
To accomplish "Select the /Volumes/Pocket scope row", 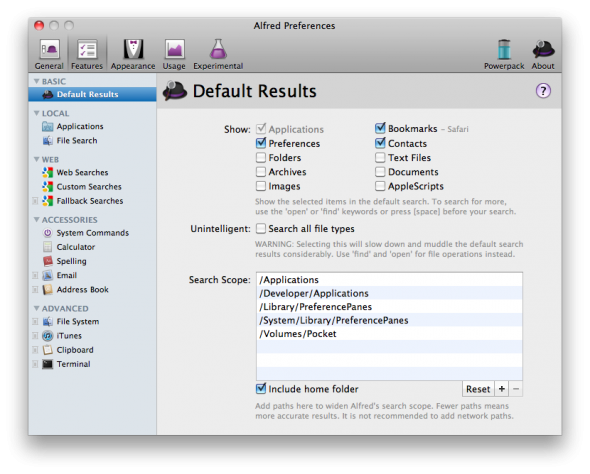I will 389,334.
